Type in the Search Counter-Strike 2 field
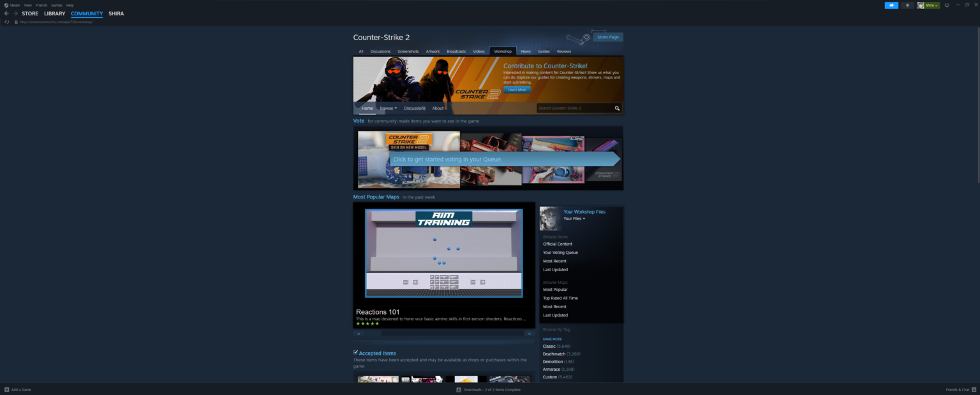 (574, 108)
